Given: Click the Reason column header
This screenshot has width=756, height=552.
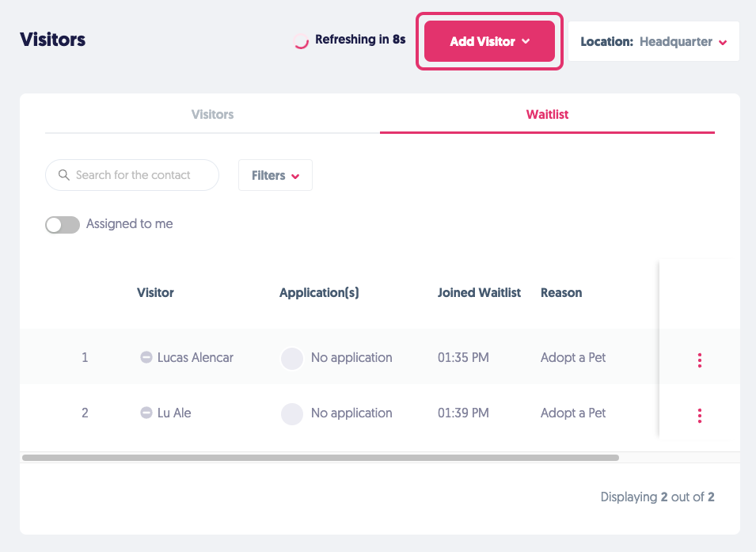Looking at the screenshot, I should (x=560, y=292).
